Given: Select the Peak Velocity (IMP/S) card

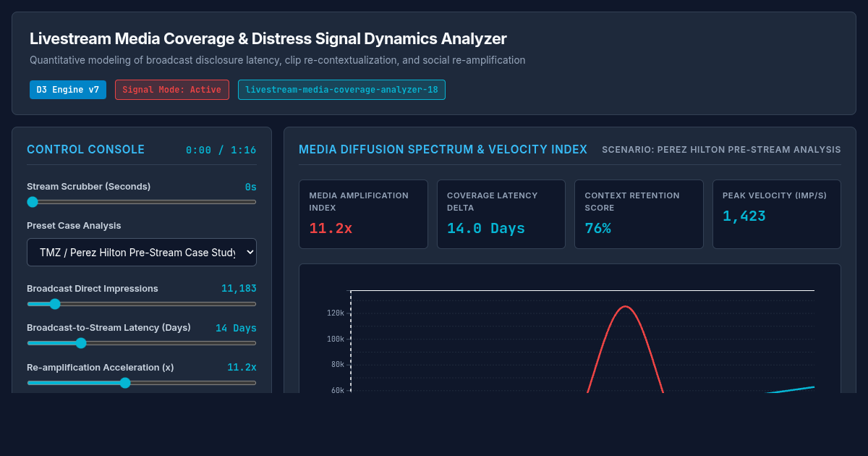Looking at the screenshot, I should pyautogui.click(x=777, y=214).
